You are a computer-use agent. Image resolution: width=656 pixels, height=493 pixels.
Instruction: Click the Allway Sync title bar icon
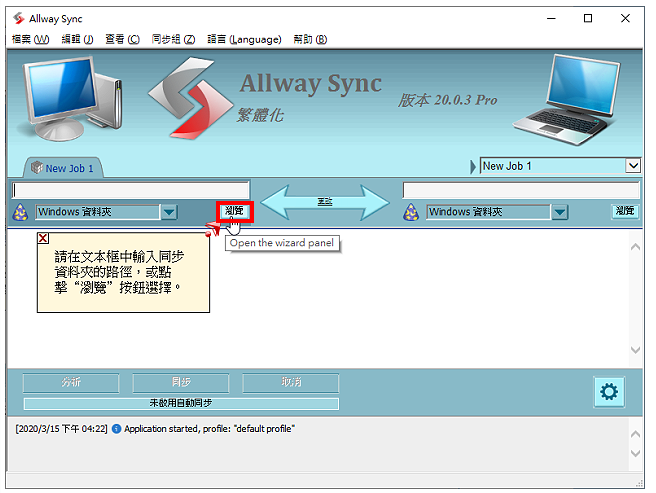click(18, 18)
